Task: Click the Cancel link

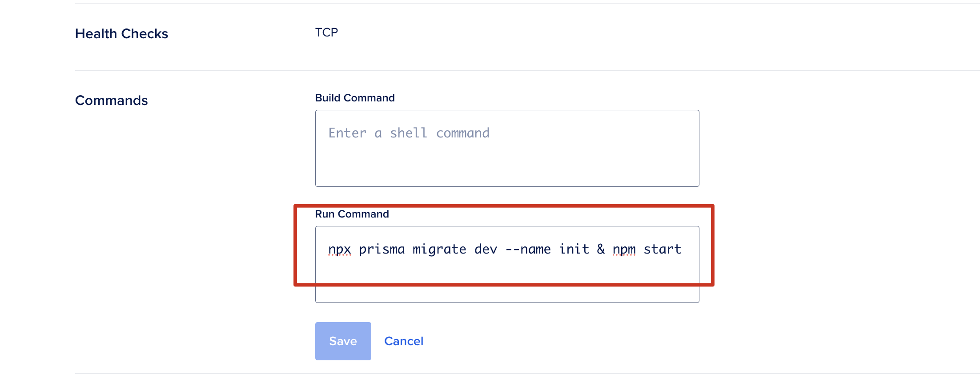Action: [403, 341]
